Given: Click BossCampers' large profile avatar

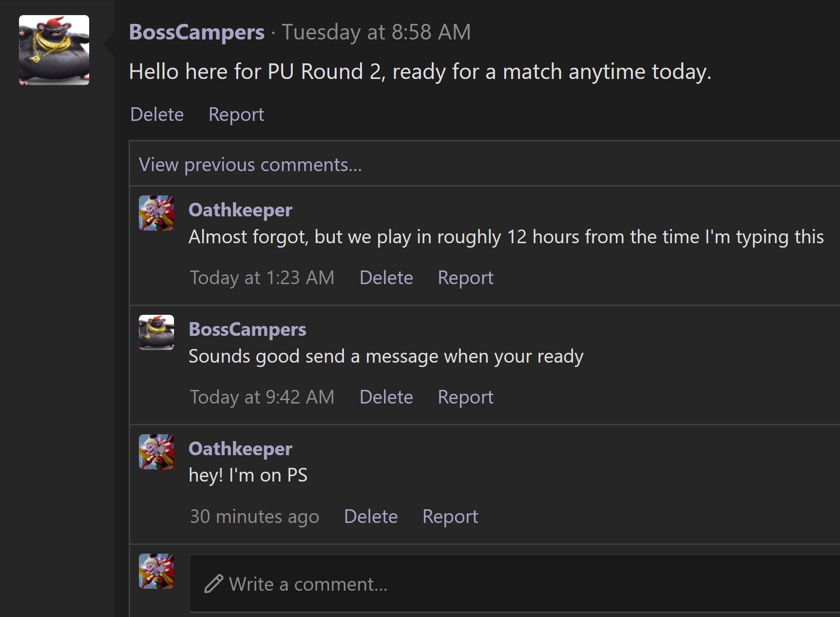Looking at the screenshot, I should (x=54, y=50).
